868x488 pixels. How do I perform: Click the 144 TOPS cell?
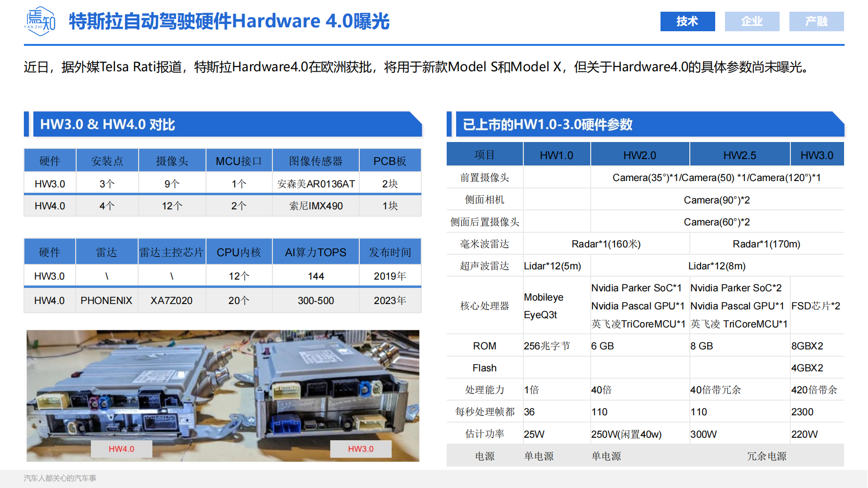tap(316, 276)
